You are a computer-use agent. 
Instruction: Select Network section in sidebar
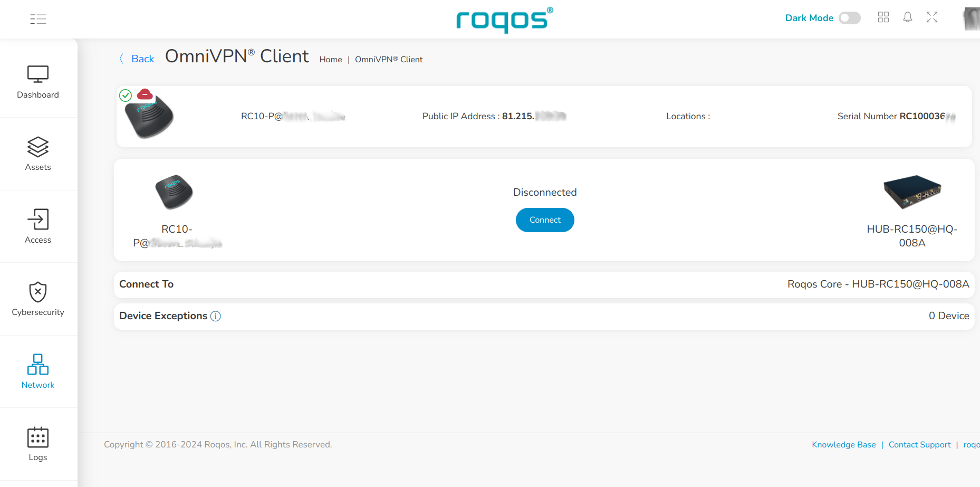[x=38, y=371]
